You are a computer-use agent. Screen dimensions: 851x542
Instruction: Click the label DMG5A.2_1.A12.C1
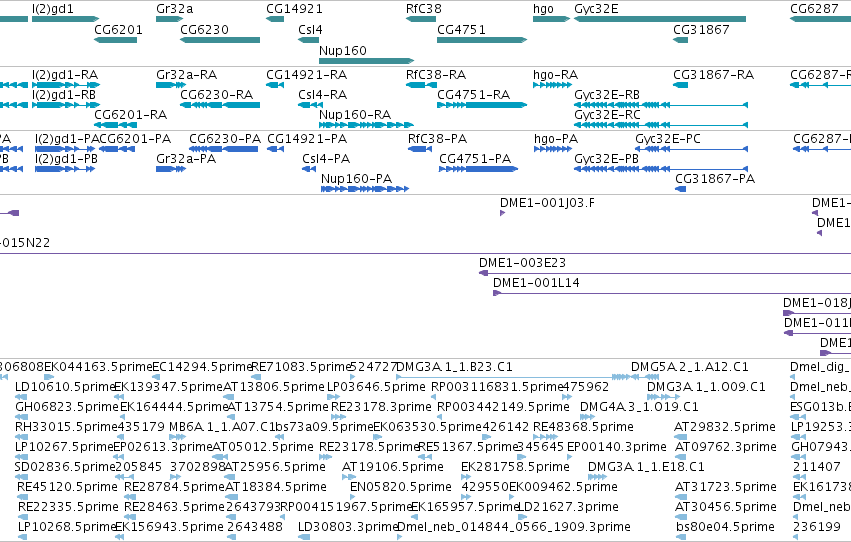[x=690, y=367]
